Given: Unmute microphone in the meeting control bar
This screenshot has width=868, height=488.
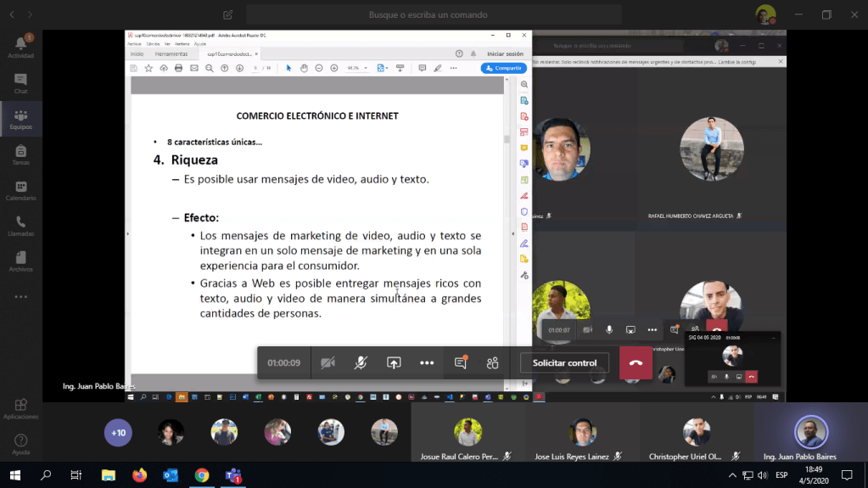Looking at the screenshot, I should coord(361,362).
